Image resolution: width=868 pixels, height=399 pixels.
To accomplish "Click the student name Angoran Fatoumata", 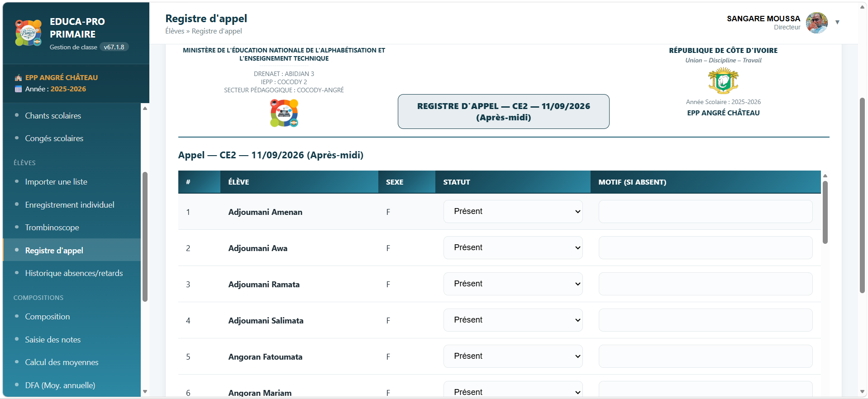I will pyautogui.click(x=265, y=357).
